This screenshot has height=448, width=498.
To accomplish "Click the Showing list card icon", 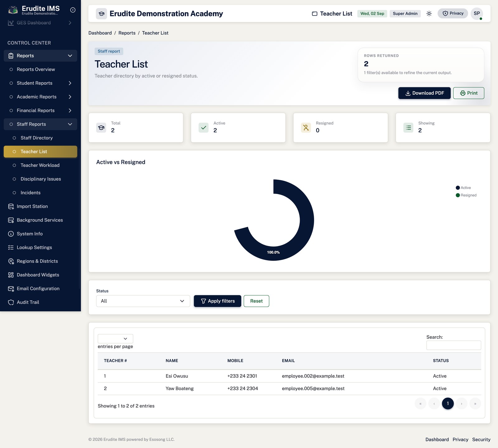I will 408,128.
